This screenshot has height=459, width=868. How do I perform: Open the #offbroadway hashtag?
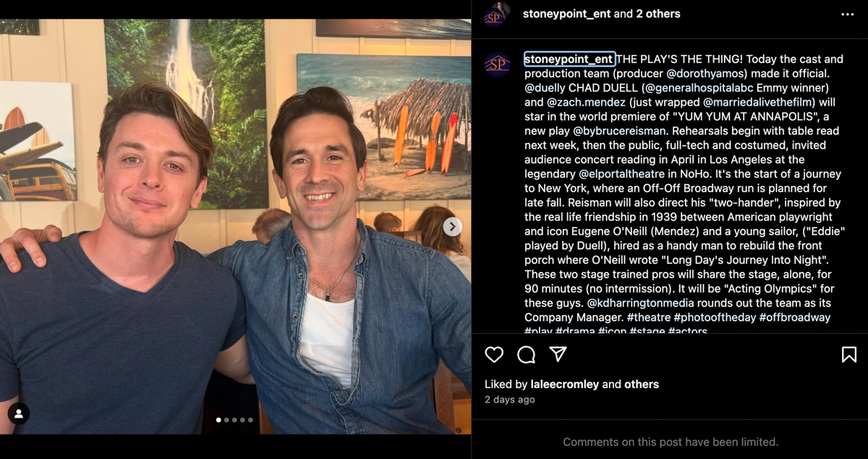pos(794,317)
